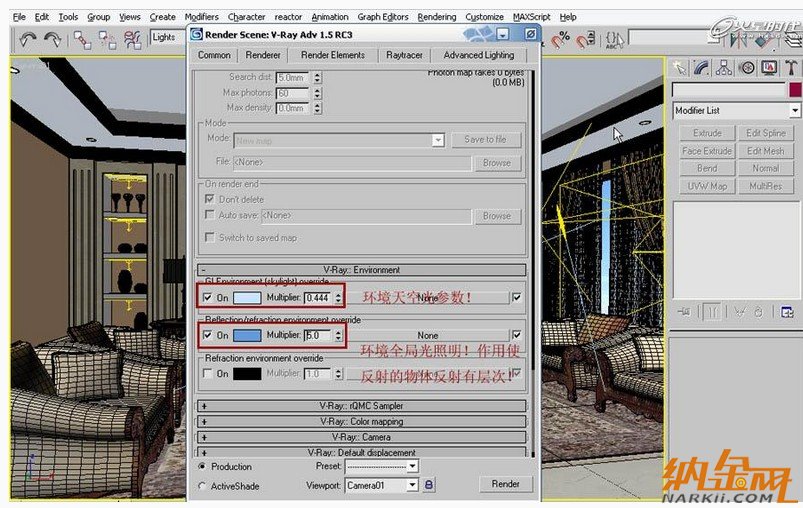
Task: Expand the V-Ray:: Camera rollout
Action: tap(362, 437)
